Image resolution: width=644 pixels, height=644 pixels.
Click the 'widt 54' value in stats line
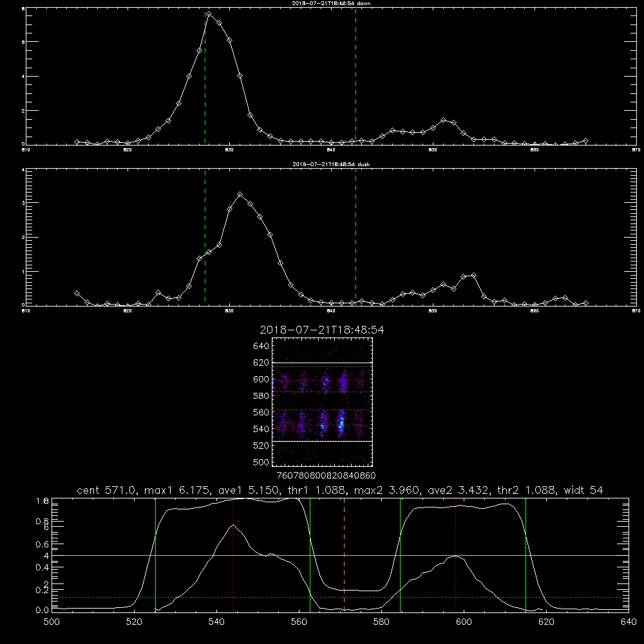pos(583,490)
